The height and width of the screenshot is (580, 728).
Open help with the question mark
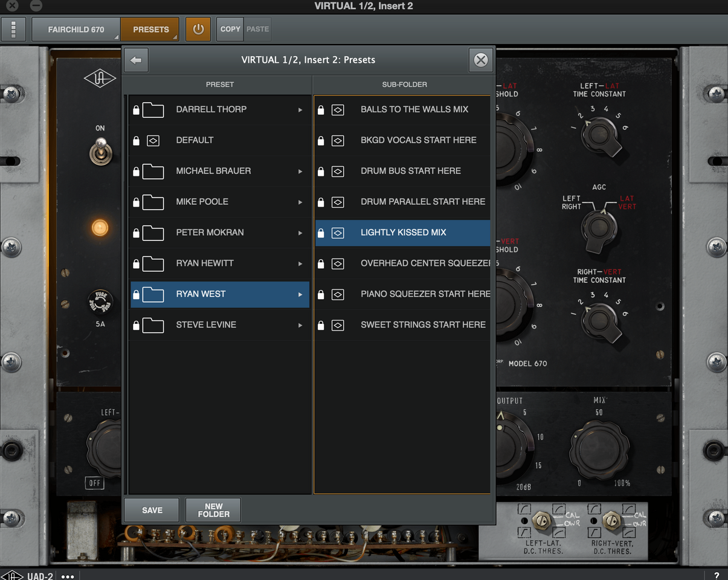click(x=717, y=576)
